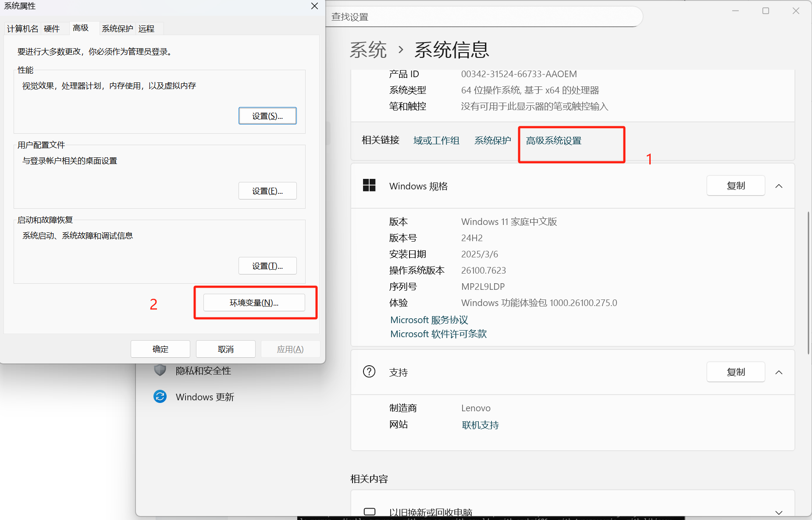The height and width of the screenshot is (520, 812).
Task: Go back to 系统 in the breadcrumb
Action: point(368,50)
